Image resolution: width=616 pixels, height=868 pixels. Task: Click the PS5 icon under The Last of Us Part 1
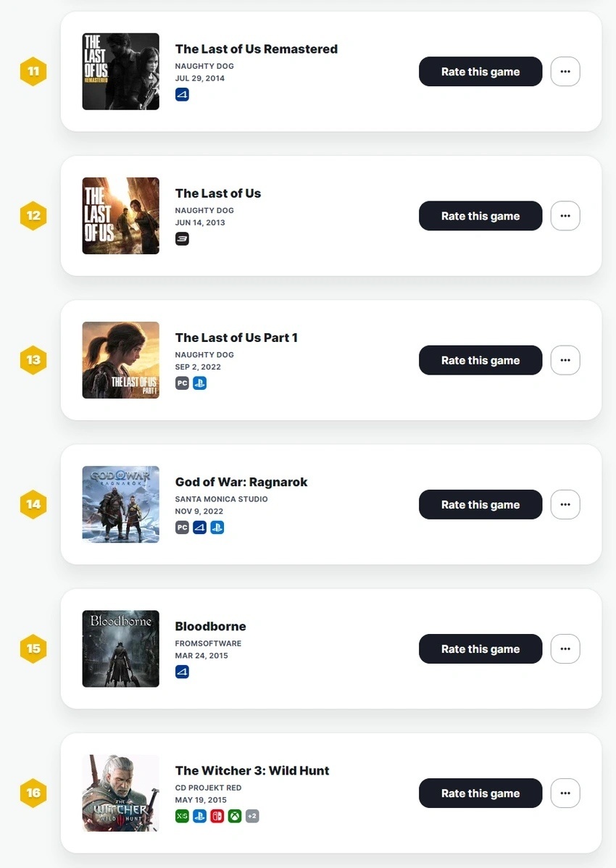tap(199, 383)
